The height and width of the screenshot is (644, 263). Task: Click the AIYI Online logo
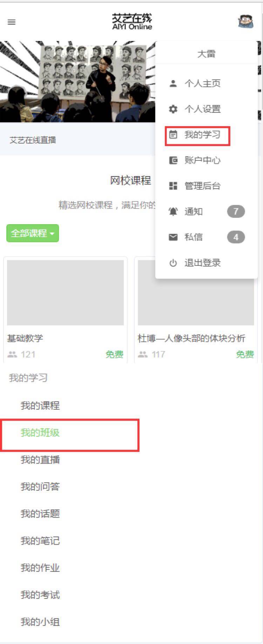click(x=132, y=22)
